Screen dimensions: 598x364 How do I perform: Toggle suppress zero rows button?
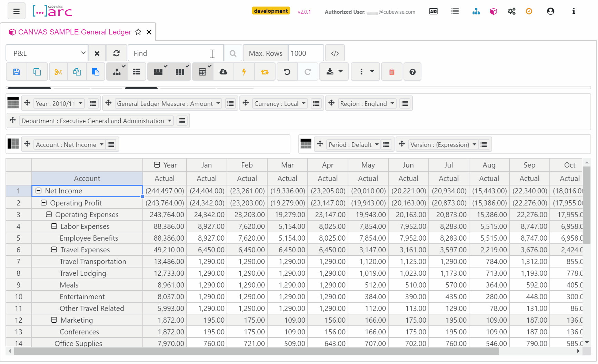click(x=158, y=72)
